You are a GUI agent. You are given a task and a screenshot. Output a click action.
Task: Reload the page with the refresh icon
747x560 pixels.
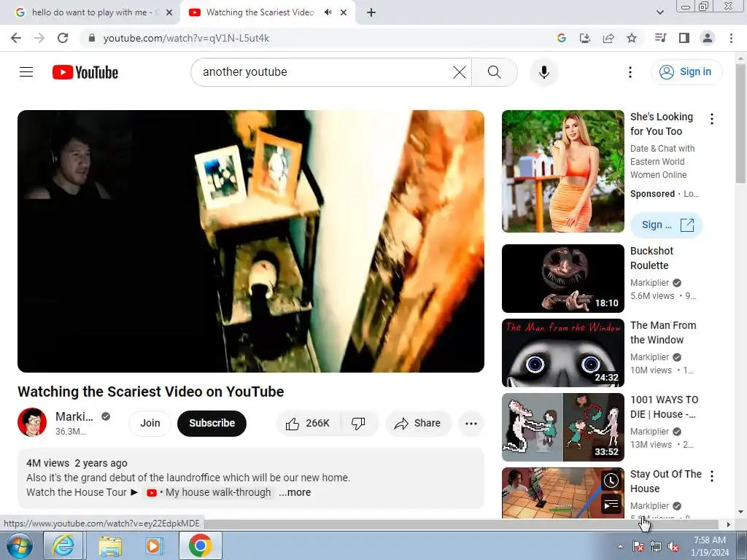click(x=63, y=38)
